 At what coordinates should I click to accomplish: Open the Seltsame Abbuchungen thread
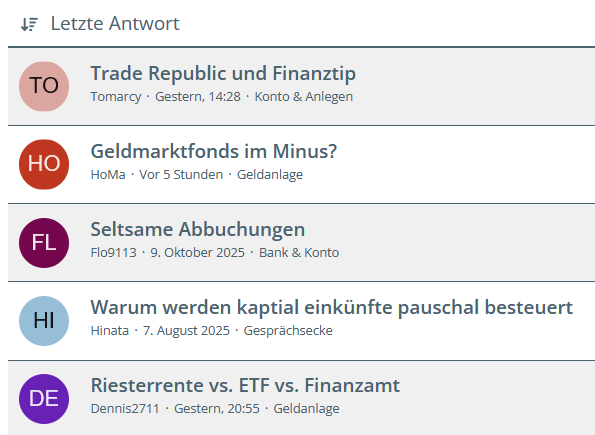coord(198,229)
